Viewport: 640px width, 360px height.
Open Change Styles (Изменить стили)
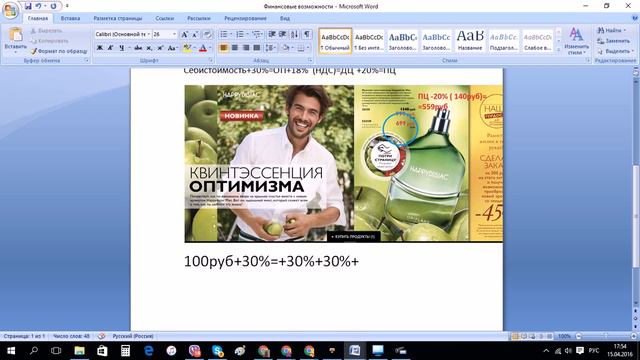tap(576, 41)
